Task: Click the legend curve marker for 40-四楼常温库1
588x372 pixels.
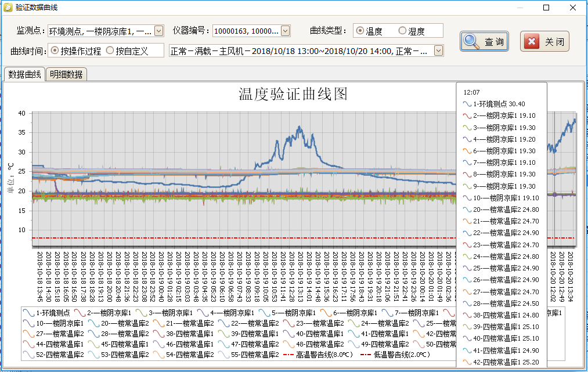Action: pos(288,334)
